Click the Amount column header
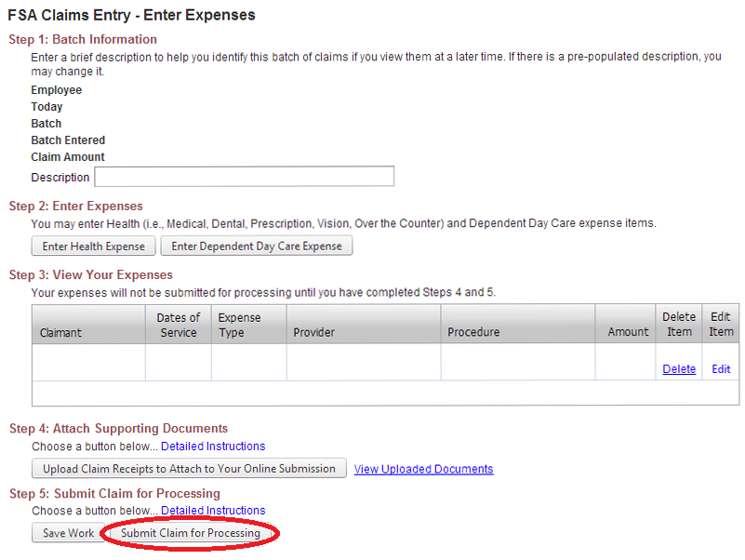 [x=628, y=332]
